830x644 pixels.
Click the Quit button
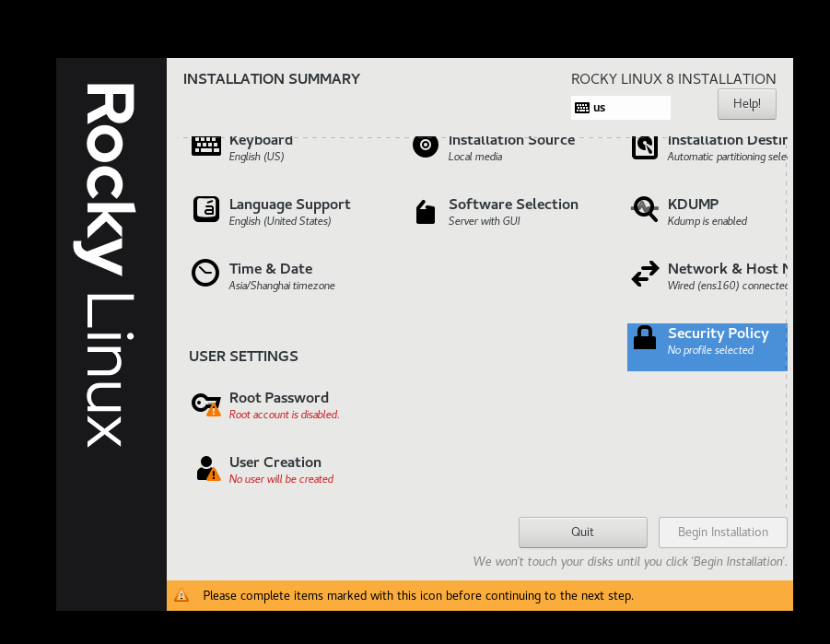coord(583,533)
